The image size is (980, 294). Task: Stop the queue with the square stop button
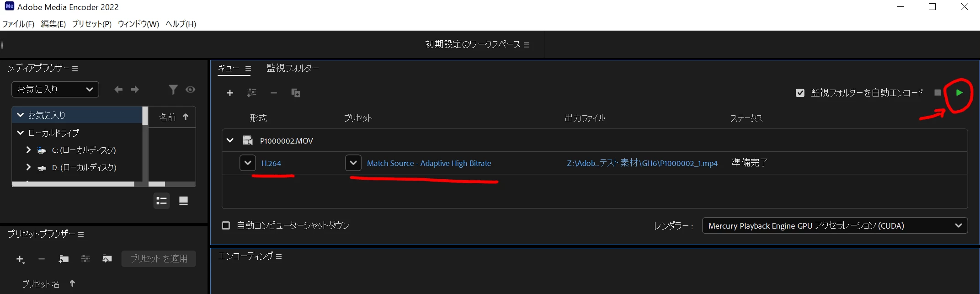coord(937,92)
